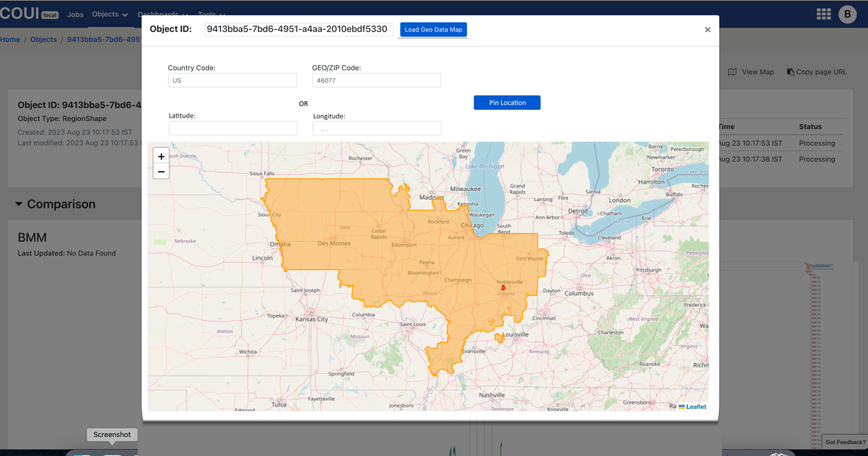Open the user avatar B menu
The width and height of the screenshot is (868, 456).
(x=847, y=14)
